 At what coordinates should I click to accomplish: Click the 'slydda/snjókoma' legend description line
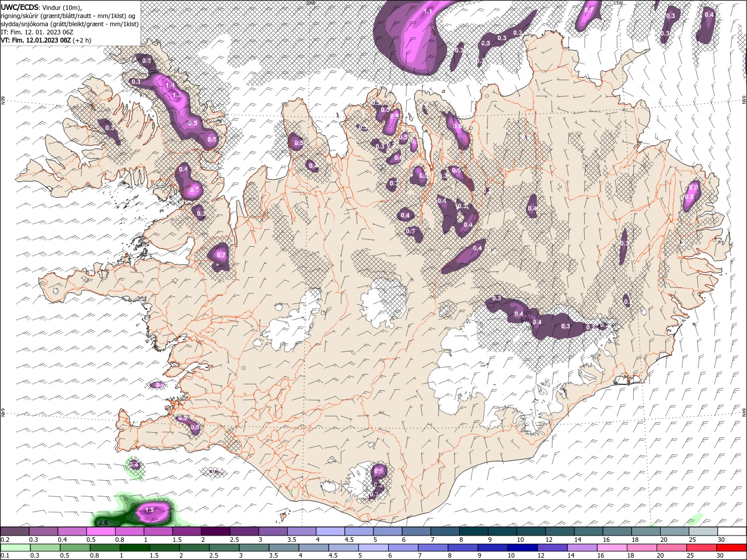point(70,24)
